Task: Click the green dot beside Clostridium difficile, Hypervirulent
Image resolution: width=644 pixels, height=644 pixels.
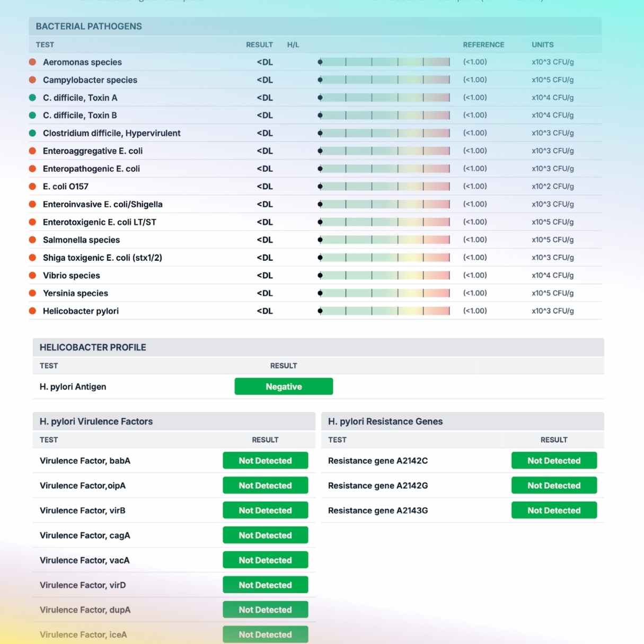Action: click(x=32, y=133)
